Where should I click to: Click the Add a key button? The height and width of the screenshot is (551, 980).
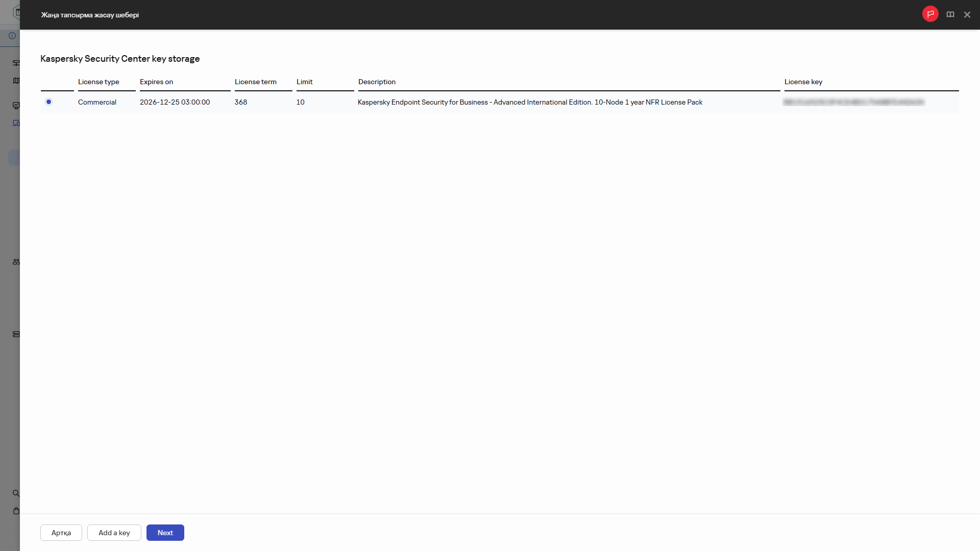(x=114, y=533)
